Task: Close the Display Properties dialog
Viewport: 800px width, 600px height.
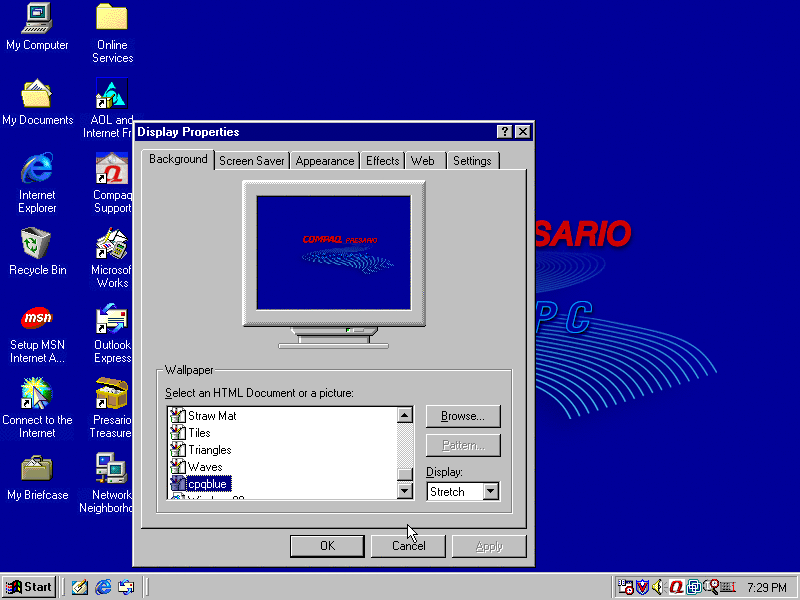Action: [x=522, y=132]
